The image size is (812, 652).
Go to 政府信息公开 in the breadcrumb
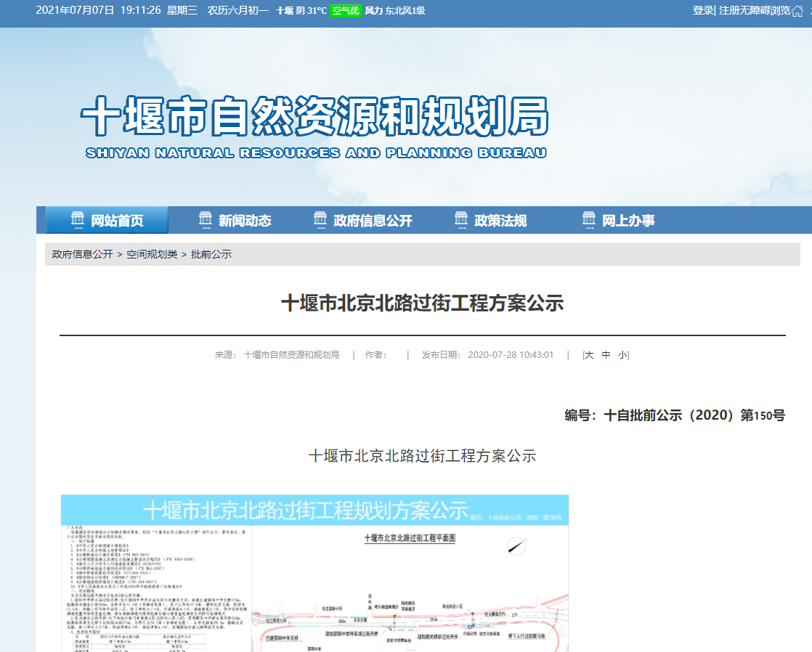82,254
